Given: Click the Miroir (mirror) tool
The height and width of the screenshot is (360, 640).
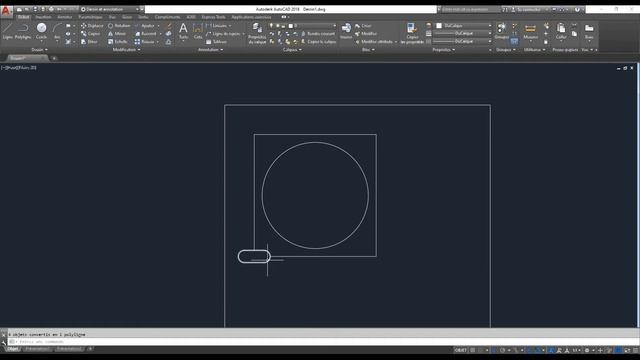Looking at the screenshot, I should tap(117, 34).
